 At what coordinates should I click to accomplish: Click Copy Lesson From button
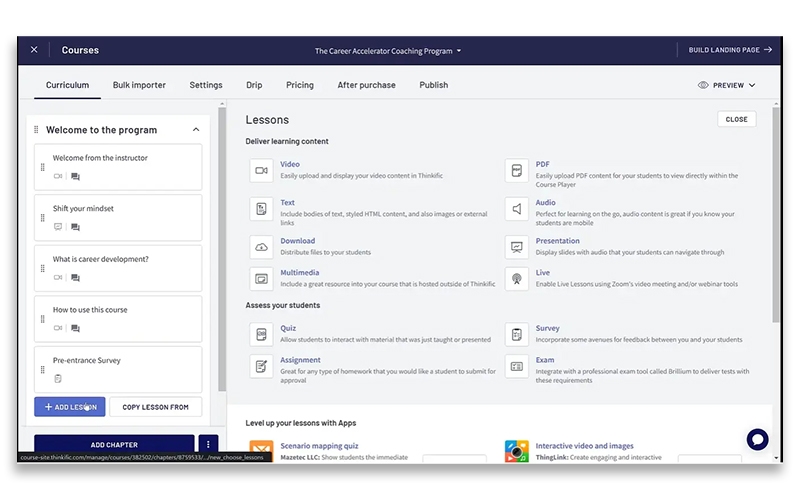[156, 407]
